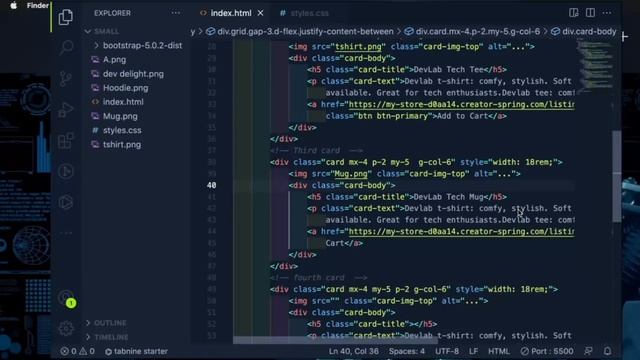This screenshot has width=640, height=360.
Task: Click line number 40 in the gutter
Action: 211,185
